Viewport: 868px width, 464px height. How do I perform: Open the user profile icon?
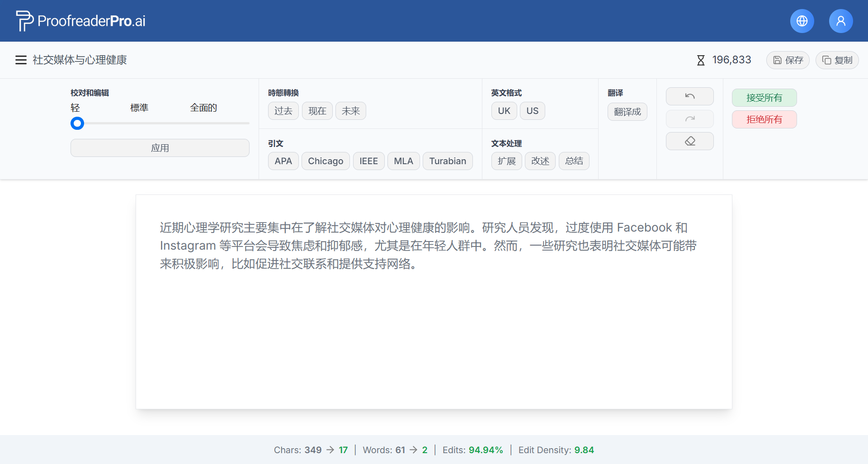(840, 21)
